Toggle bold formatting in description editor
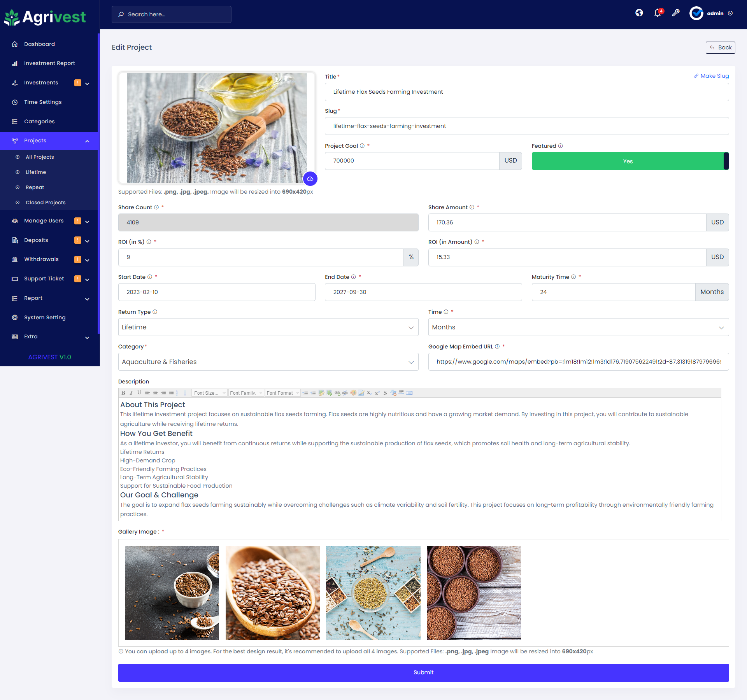Viewport: 747px width, 700px height. coord(123,393)
